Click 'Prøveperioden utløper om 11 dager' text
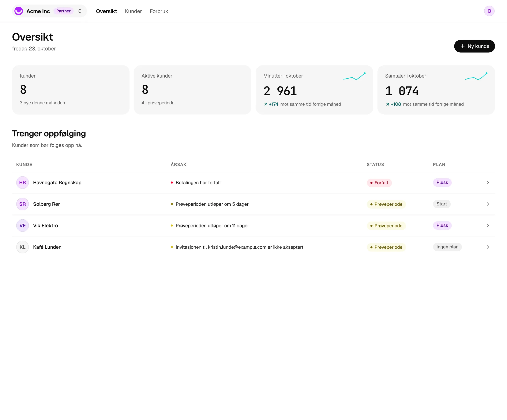Screen dimensions: 507x420 coord(212,226)
